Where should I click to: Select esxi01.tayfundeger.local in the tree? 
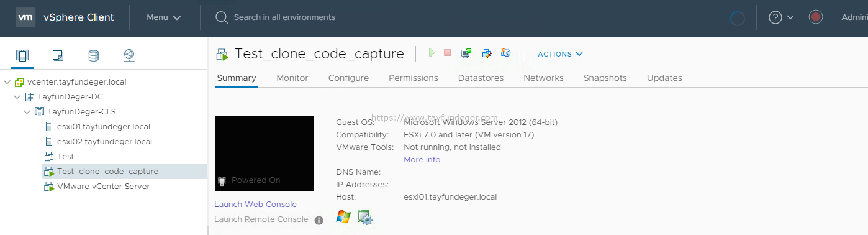tap(103, 127)
